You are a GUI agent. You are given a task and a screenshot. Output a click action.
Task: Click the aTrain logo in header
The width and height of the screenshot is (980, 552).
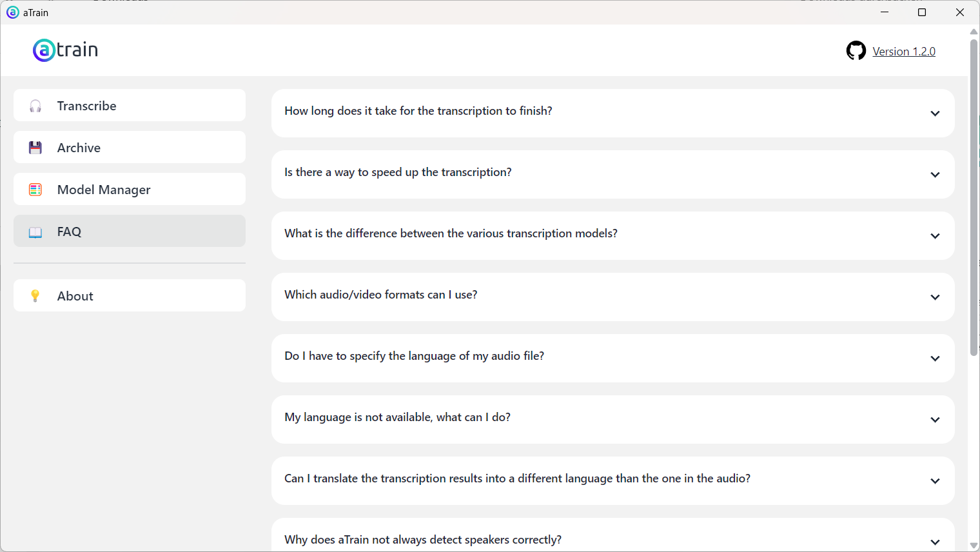click(65, 50)
